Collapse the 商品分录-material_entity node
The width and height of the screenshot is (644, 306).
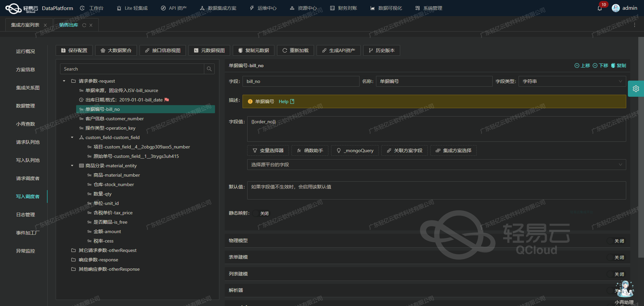coord(72,166)
